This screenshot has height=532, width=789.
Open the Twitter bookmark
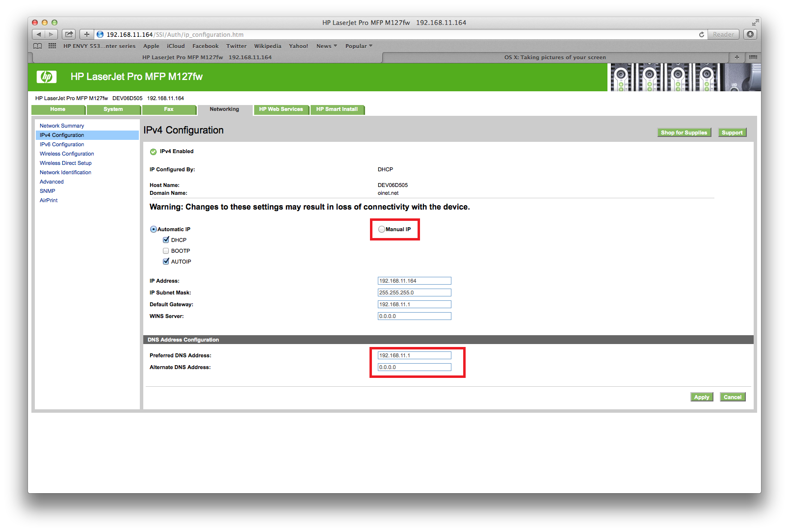[x=237, y=46]
